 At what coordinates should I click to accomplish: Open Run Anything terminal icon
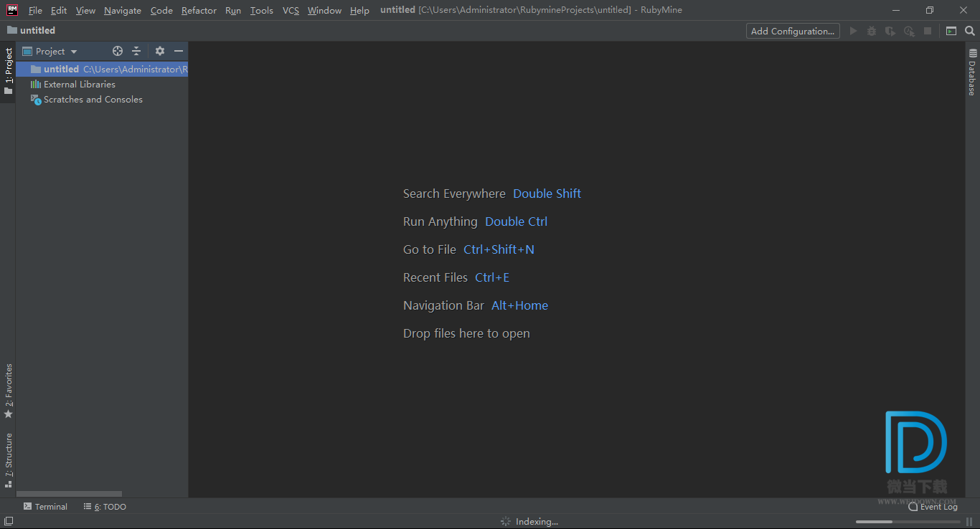pyautogui.click(x=951, y=31)
